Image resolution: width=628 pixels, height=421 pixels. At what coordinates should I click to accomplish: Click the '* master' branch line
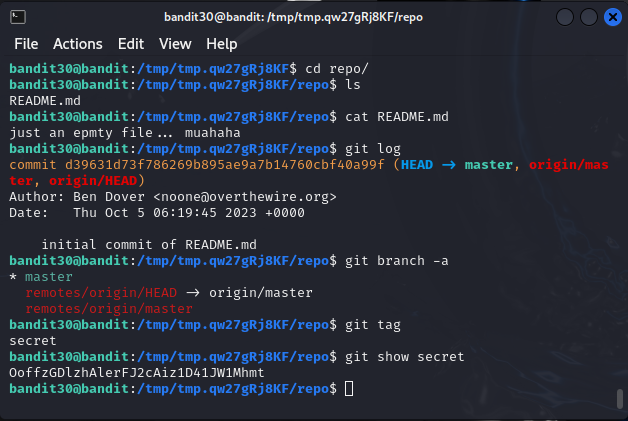[41, 277]
